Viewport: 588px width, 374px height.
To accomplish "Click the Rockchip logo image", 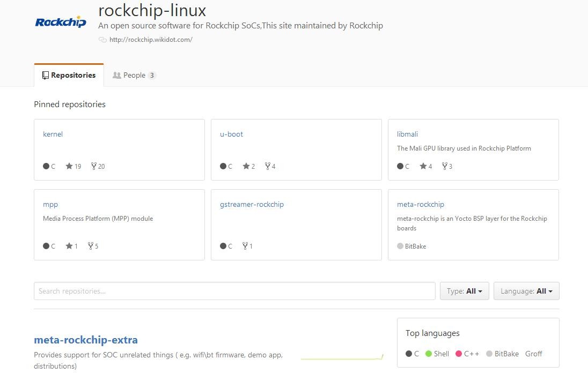I will click(x=60, y=22).
